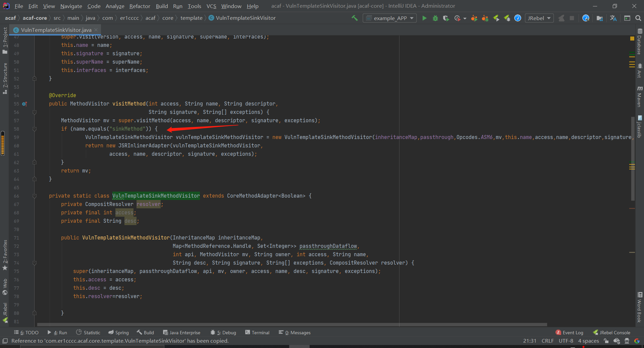This screenshot has width=644, height=348.
Task: Click acaf-core breadcrumb in navigation bar
Action: tap(35, 18)
